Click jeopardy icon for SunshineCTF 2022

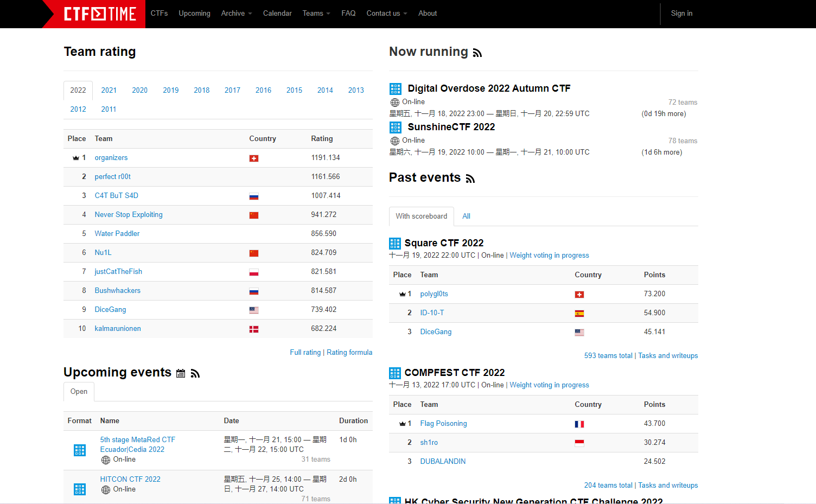(x=396, y=127)
